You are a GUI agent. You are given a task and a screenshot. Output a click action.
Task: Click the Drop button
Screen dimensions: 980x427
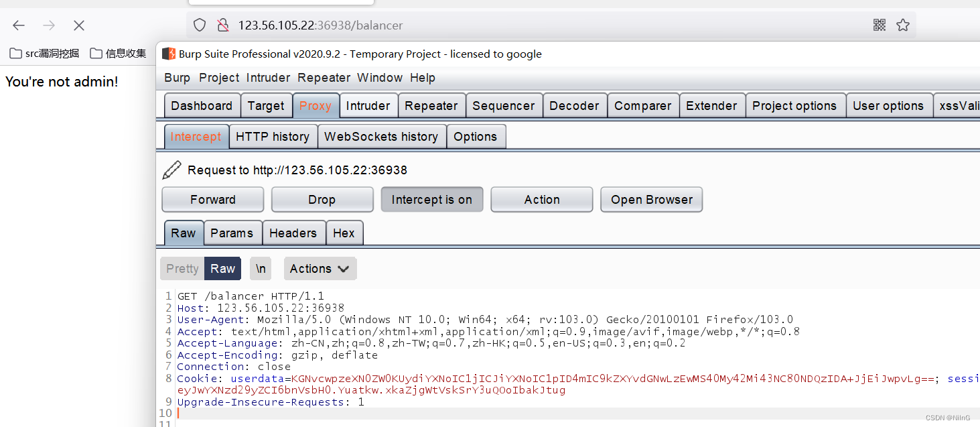click(322, 200)
